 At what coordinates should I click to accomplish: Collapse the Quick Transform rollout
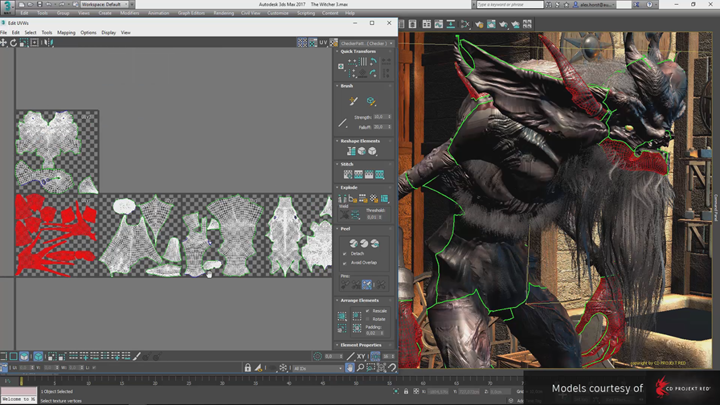(337, 51)
